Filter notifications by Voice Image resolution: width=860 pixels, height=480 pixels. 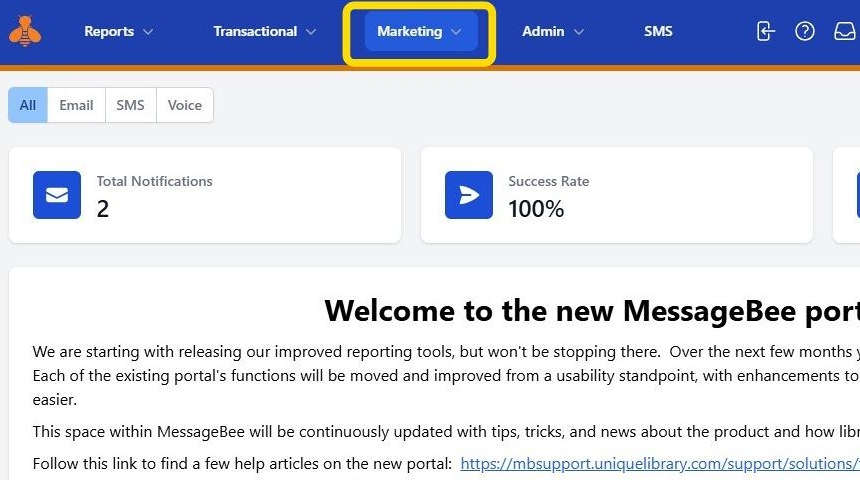coord(184,105)
